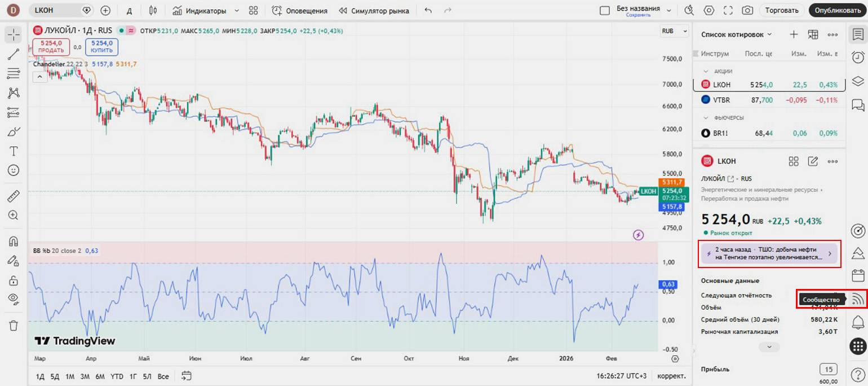This screenshot has height=386, width=868.
Task: Open the candlestick chart style selector
Action: [x=153, y=10]
